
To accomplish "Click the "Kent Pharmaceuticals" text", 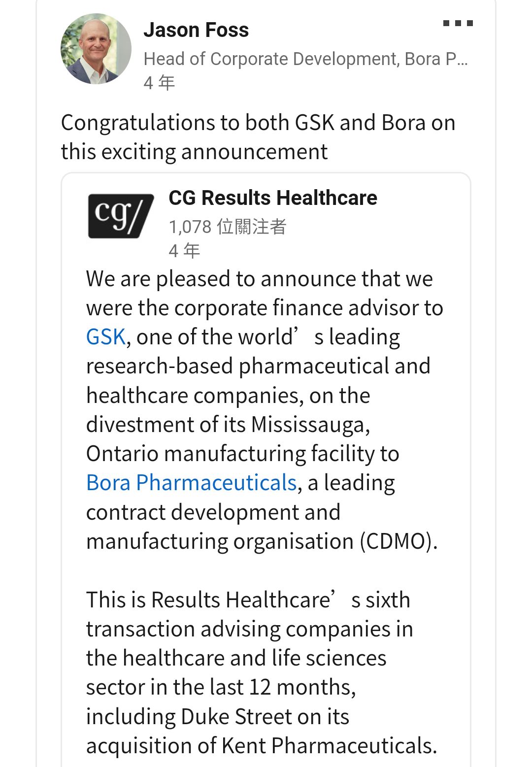I will [329, 746].
